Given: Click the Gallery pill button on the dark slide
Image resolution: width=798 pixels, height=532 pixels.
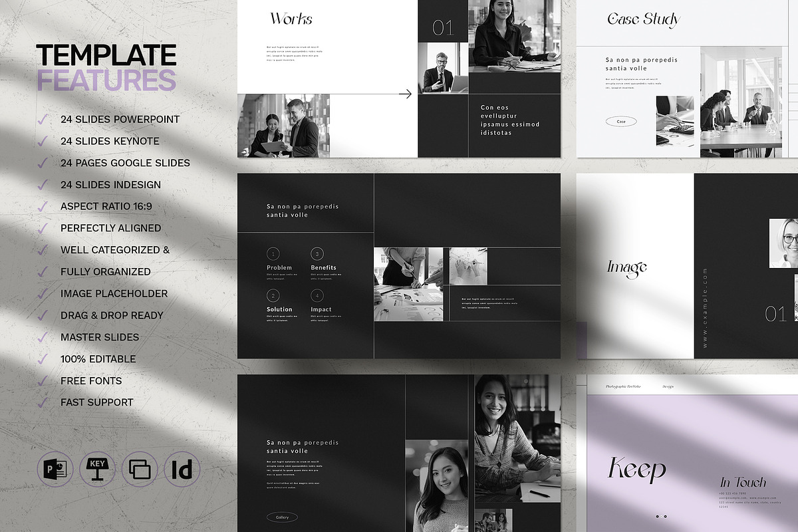Looking at the screenshot, I should coord(282,517).
